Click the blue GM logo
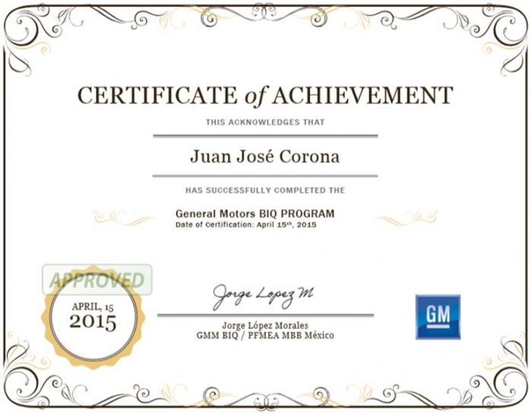This screenshot has width=532, height=417. coord(437,317)
